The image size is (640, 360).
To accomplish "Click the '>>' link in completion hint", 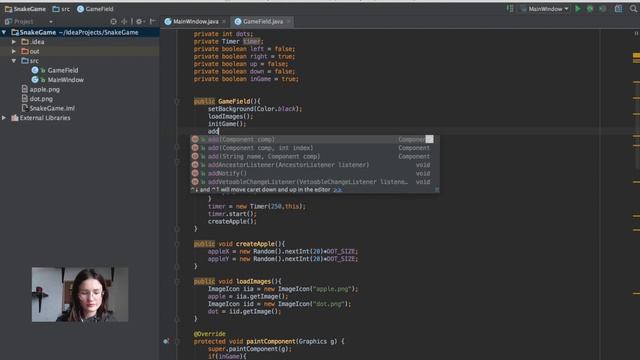I will pyautogui.click(x=338, y=190).
